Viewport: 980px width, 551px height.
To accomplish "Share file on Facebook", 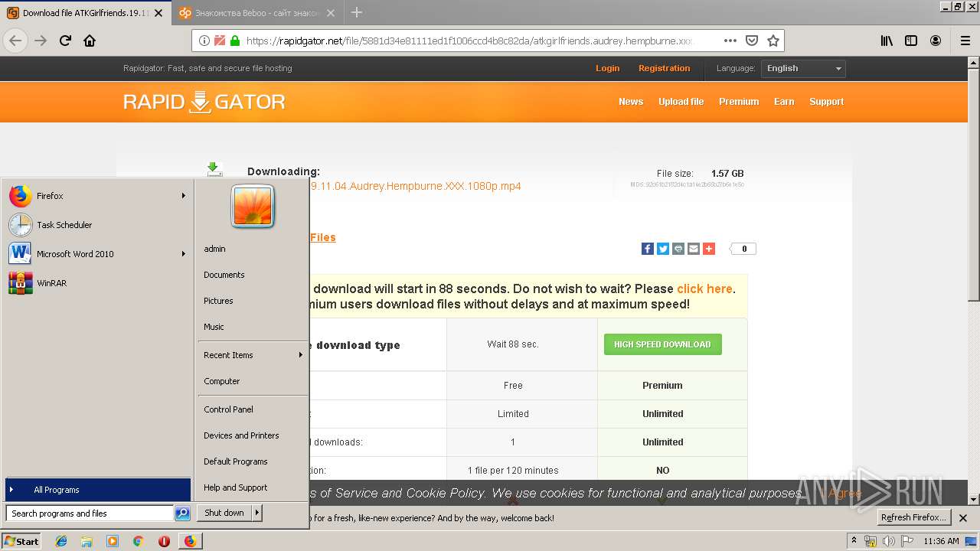I will pyautogui.click(x=648, y=249).
